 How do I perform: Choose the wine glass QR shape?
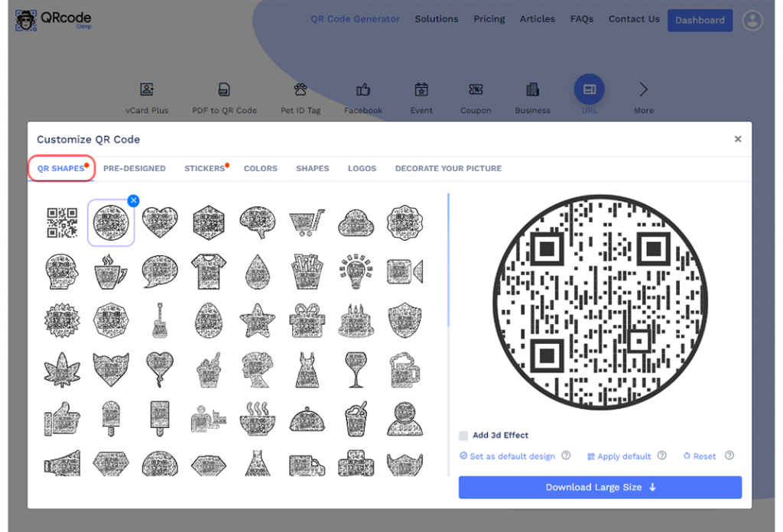tap(356, 369)
